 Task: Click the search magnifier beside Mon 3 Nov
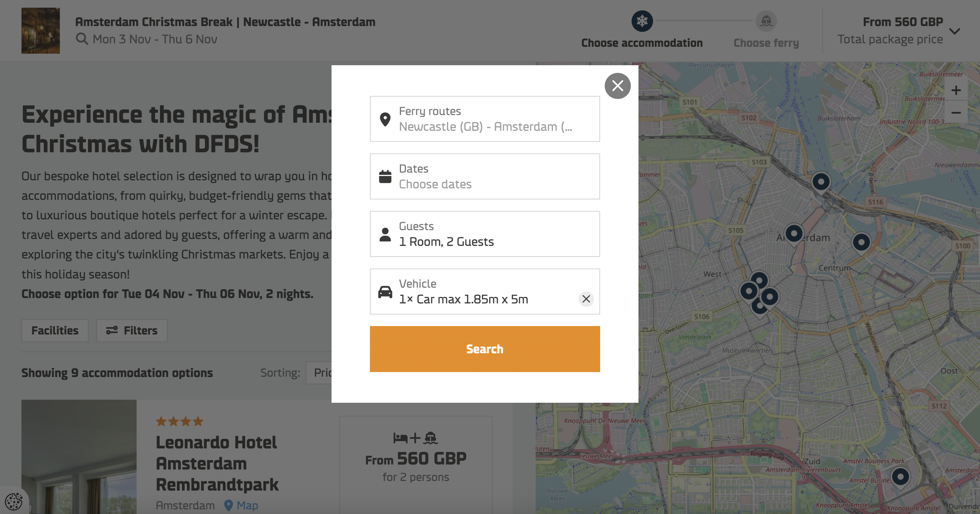coord(82,39)
